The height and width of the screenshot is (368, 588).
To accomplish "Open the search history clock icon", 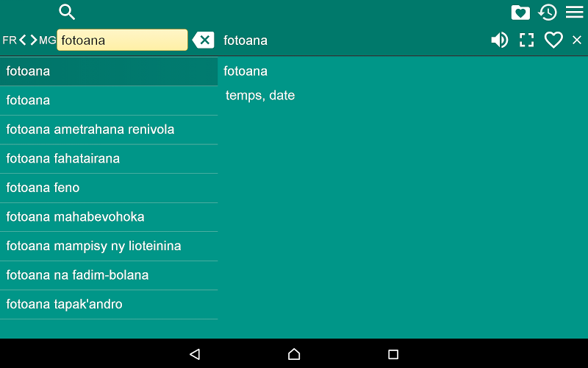I will [548, 13].
